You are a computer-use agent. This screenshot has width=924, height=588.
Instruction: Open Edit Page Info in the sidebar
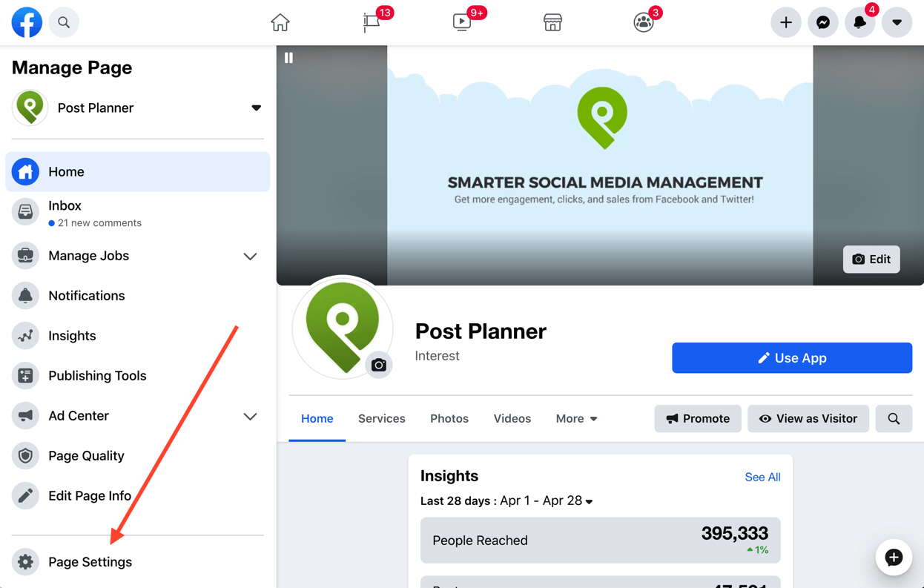tap(138, 496)
